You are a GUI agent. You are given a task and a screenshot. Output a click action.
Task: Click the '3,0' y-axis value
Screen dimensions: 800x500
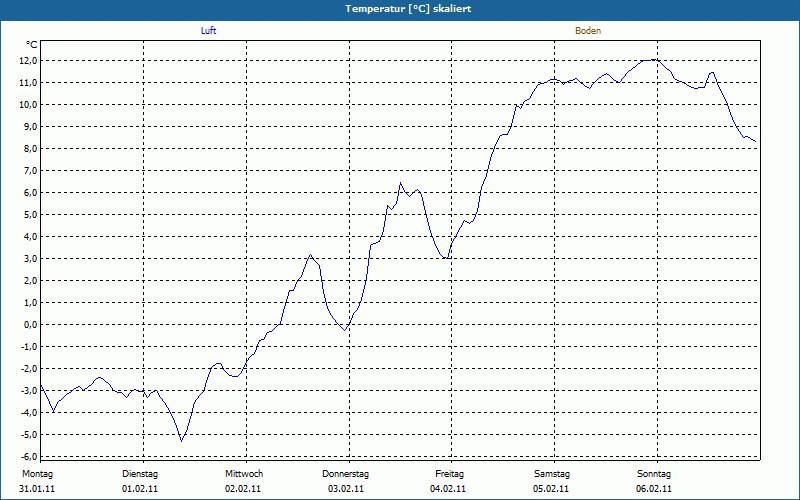click(x=31, y=259)
